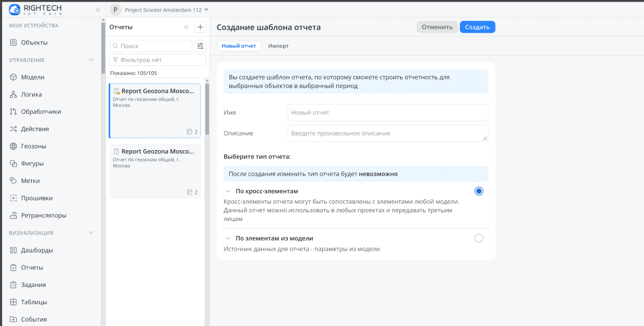The height and width of the screenshot is (326, 644).
Task: Click the plus icon to add report
Action: pos(200,27)
